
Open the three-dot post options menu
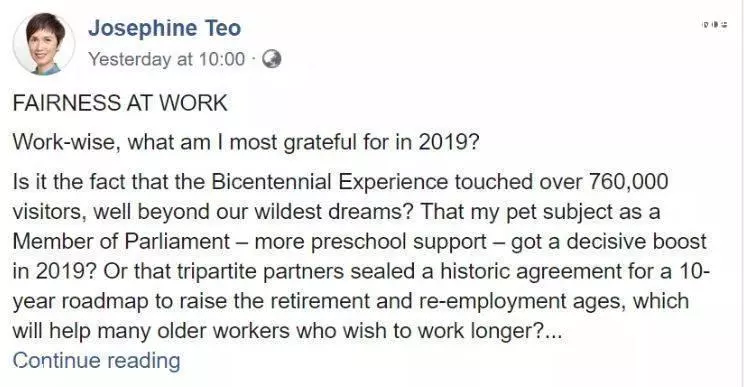(715, 25)
